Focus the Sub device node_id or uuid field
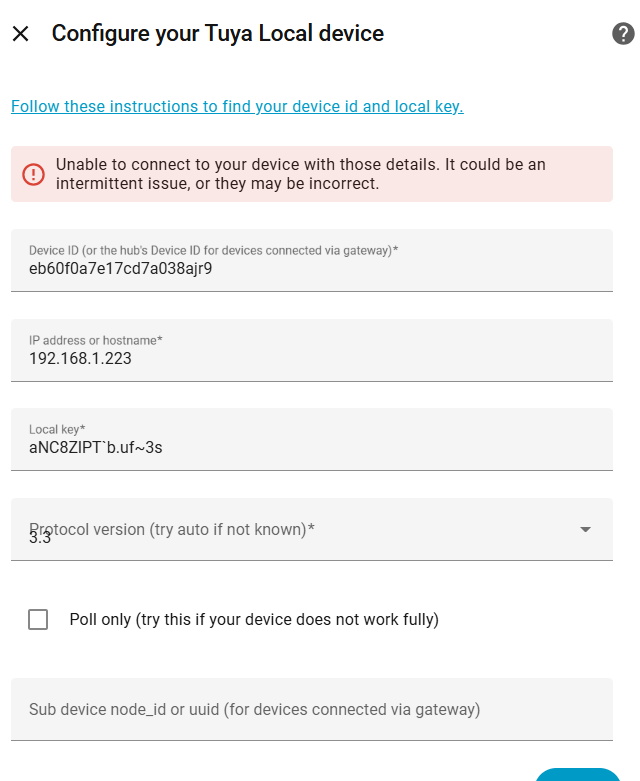The image size is (640, 781). pos(311,710)
